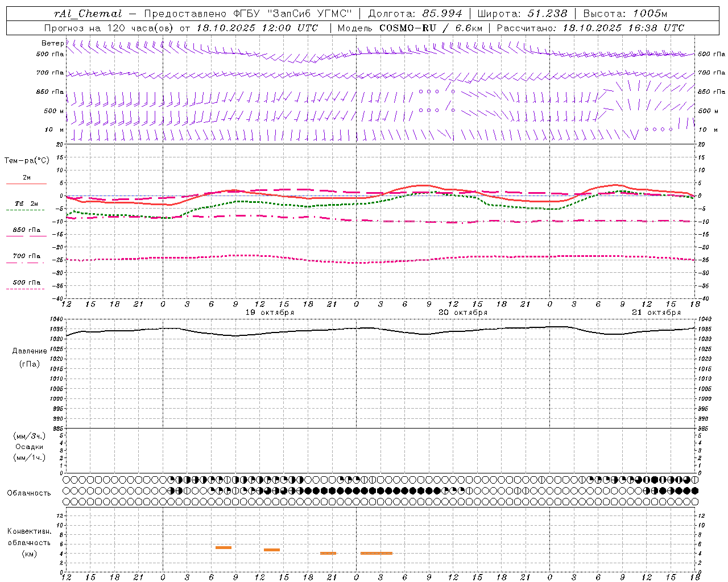Viewport: 728px width, 582px height.
Task: Click the '20 октября' date label
Action: click(463, 313)
